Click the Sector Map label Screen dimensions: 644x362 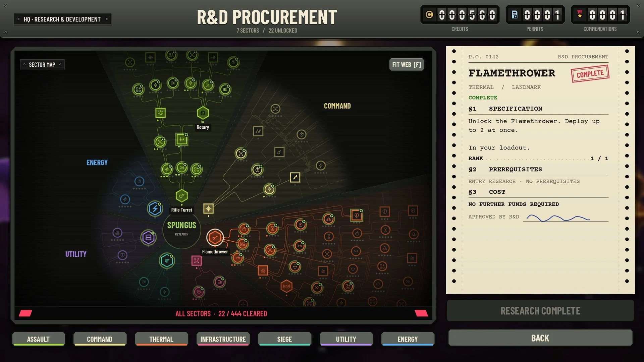(x=42, y=65)
